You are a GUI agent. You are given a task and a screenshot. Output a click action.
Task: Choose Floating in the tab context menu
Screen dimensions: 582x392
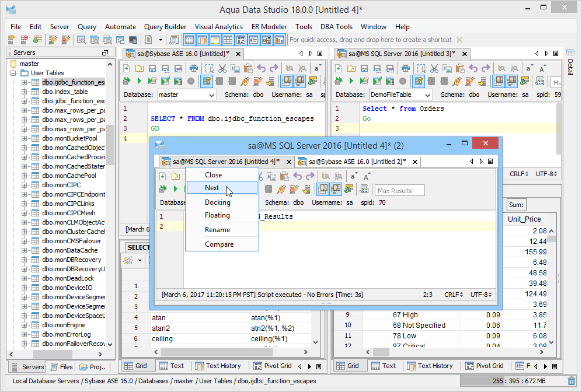(x=222, y=215)
